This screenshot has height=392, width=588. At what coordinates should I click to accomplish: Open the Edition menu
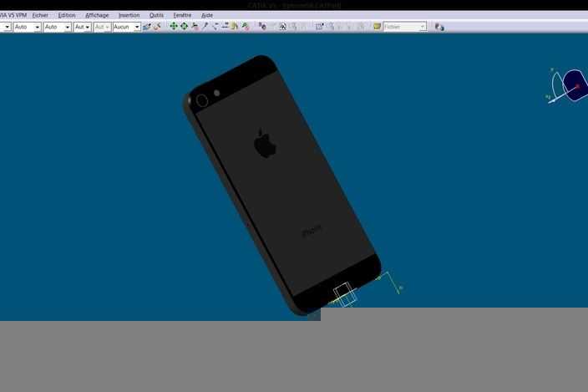(67, 15)
